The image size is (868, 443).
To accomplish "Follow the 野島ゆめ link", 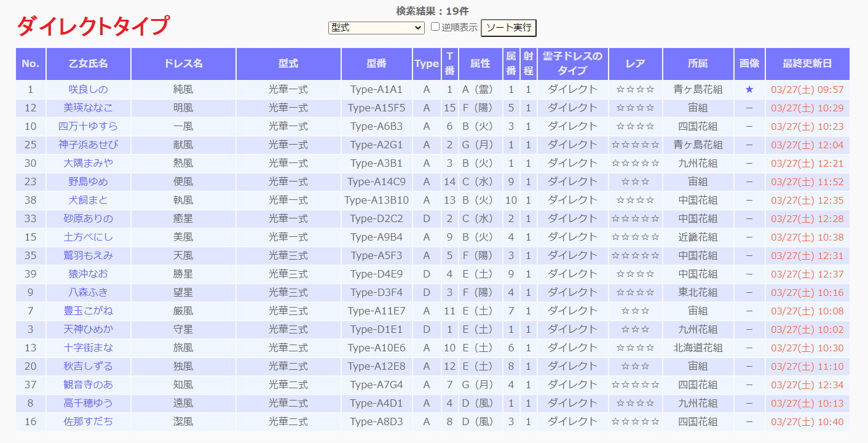I will click(x=88, y=182).
